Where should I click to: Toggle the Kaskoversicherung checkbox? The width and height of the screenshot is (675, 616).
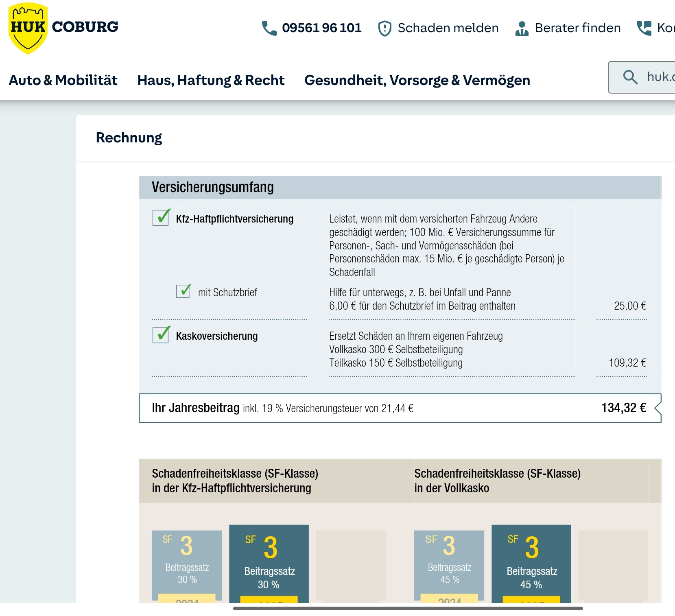coord(161,335)
